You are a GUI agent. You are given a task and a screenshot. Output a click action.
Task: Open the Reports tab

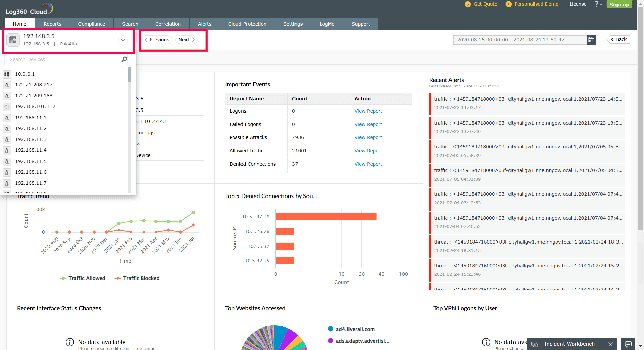click(52, 24)
